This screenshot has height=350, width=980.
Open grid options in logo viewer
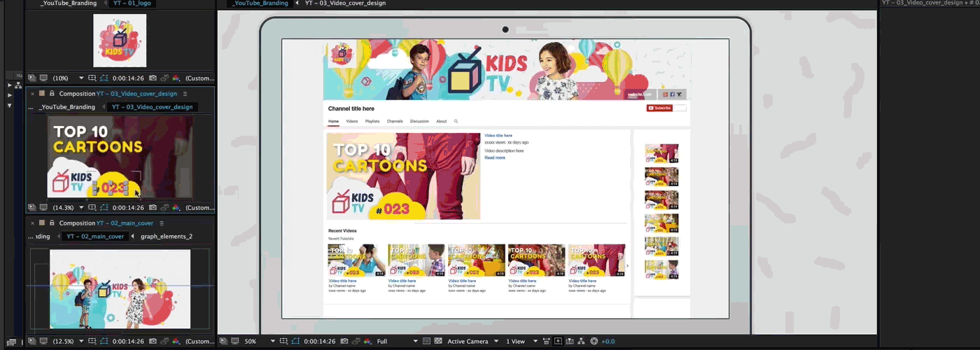point(92,78)
